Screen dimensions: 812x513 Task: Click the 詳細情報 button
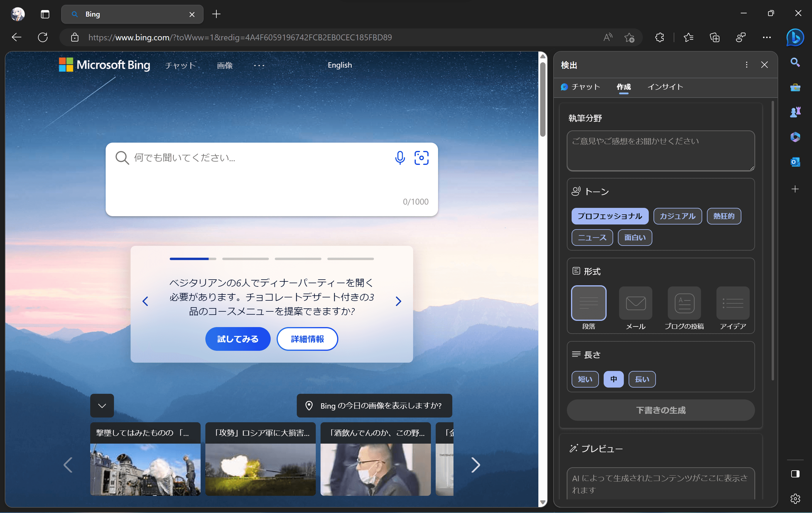pyautogui.click(x=307, y=339)
